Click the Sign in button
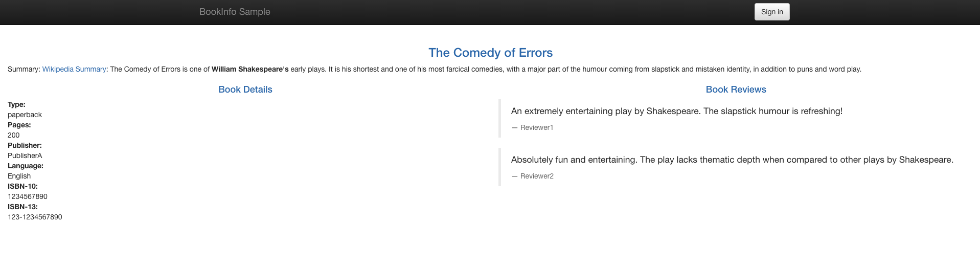980x268 pixels. (x=772, y=12)
